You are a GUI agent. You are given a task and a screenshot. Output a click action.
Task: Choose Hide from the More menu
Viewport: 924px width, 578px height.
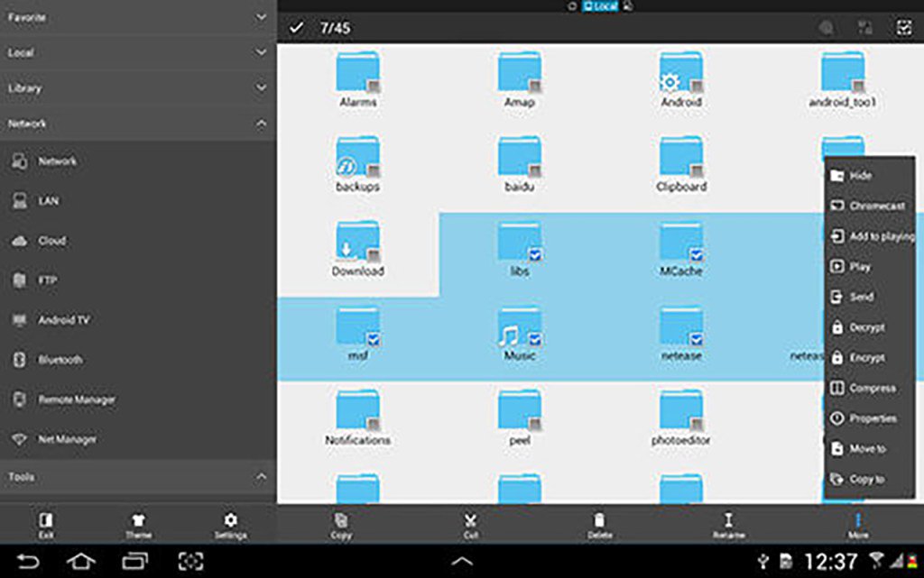coord(870,176)
